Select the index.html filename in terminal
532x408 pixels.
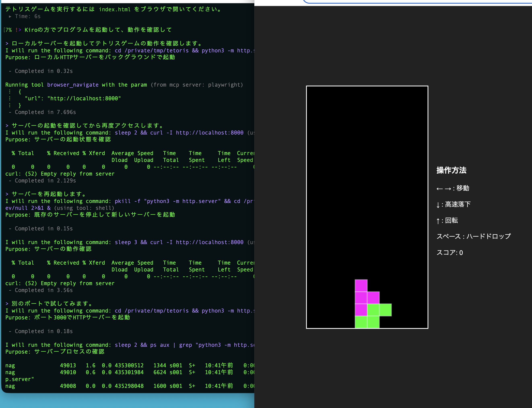[x=115, y=9]
